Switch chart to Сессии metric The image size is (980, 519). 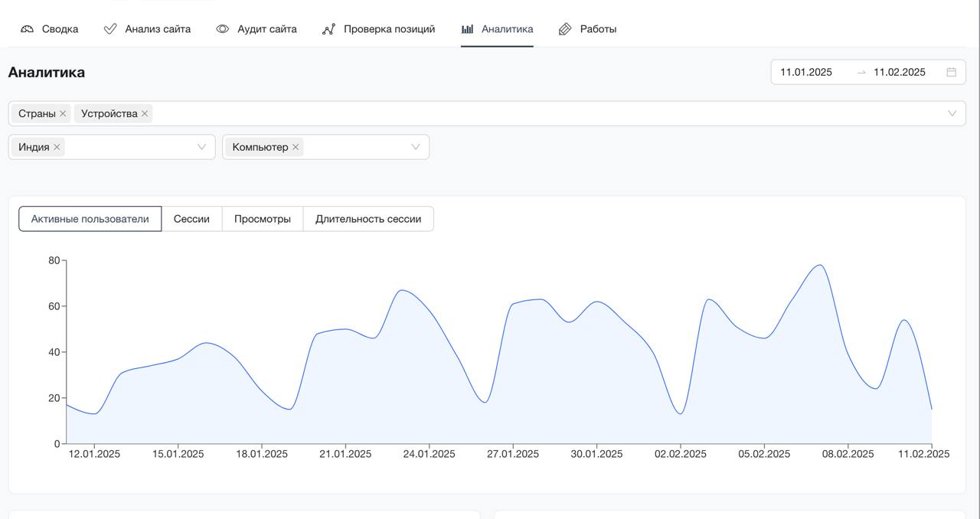point(191,219)
